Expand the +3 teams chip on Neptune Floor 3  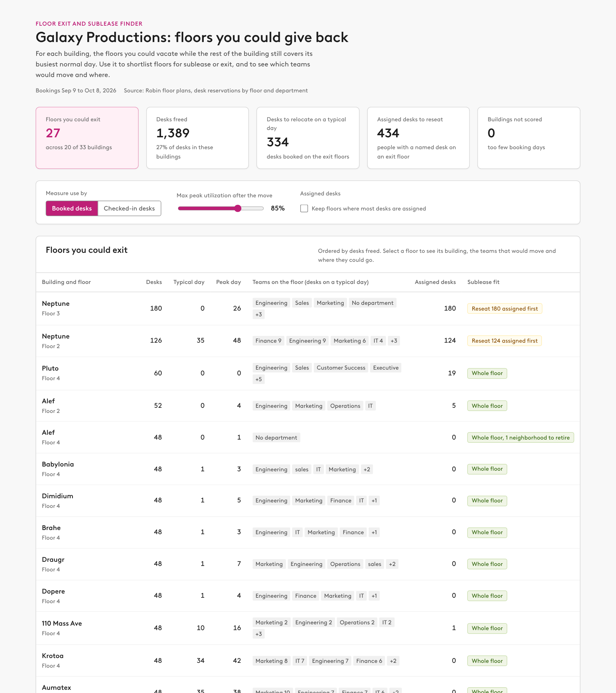coord(259,314)
